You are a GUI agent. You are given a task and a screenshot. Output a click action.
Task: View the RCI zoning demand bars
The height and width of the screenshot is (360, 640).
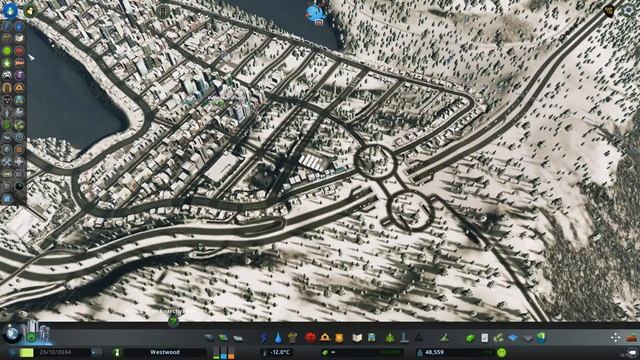point(224,352)
